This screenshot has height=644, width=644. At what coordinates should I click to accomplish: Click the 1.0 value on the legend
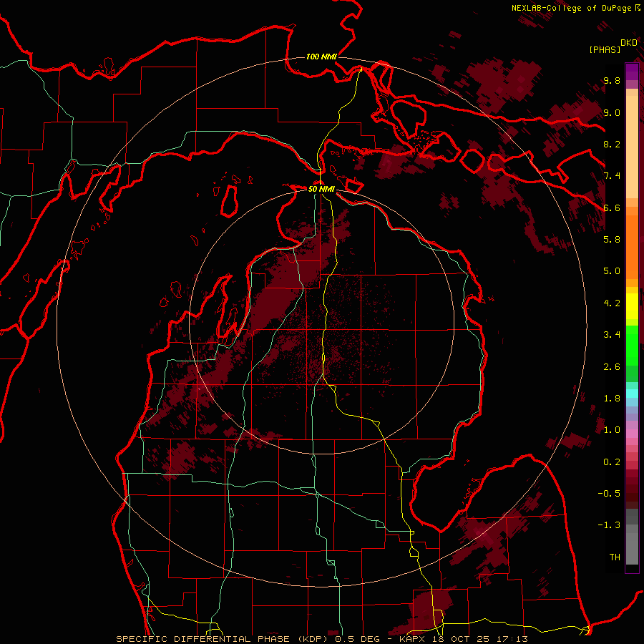(x=612, y=430)
